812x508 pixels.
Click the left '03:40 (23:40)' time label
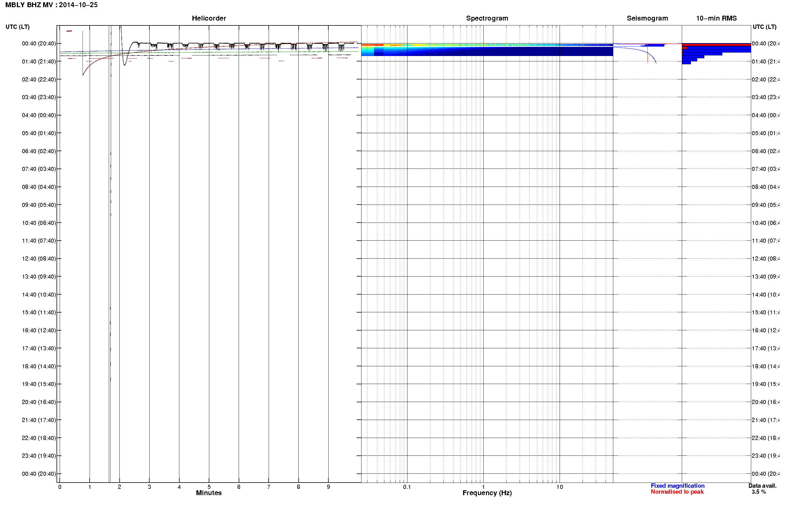[39, 97]
